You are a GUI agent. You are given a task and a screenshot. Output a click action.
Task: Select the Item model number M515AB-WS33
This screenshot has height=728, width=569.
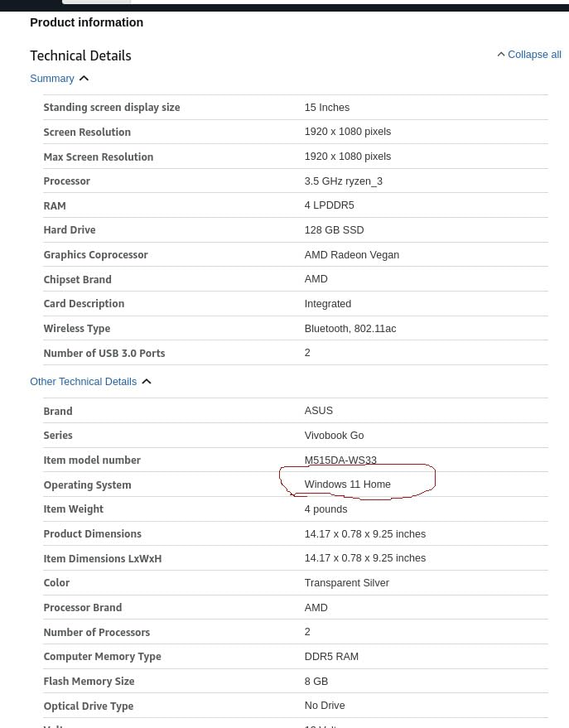pos(340,460)
